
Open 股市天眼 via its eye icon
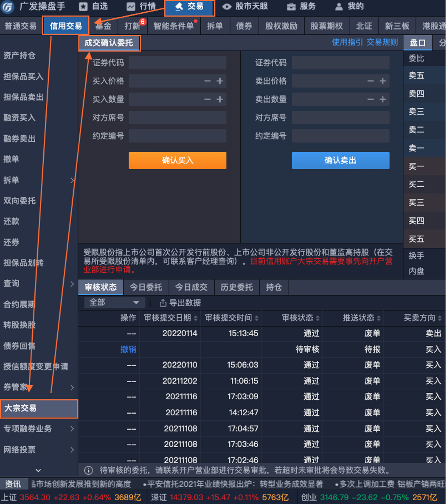click(x=227, y=7)
